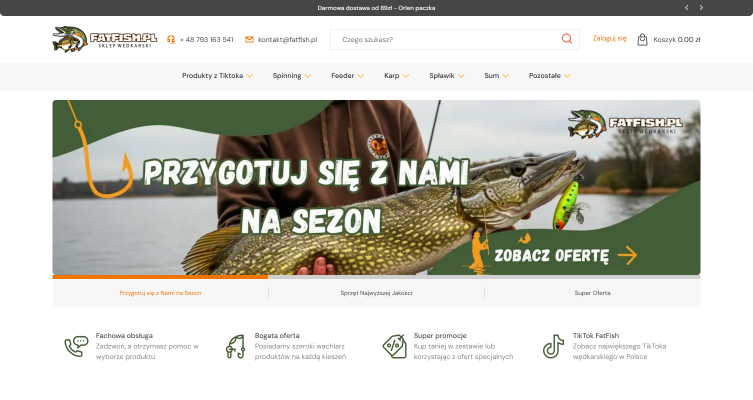Image resolution: width=753 pixels, height=400 pixels.
Task: Click the orange slider progress bar
Action: click(x=160, y=277)
